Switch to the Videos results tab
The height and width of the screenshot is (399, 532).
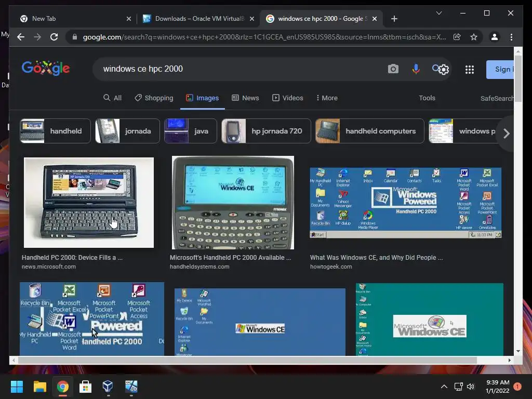coord(288,98)
